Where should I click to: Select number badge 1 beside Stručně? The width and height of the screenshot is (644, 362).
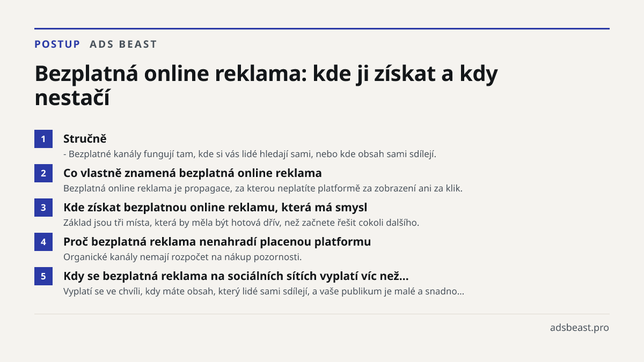click(x=43, y=139)
